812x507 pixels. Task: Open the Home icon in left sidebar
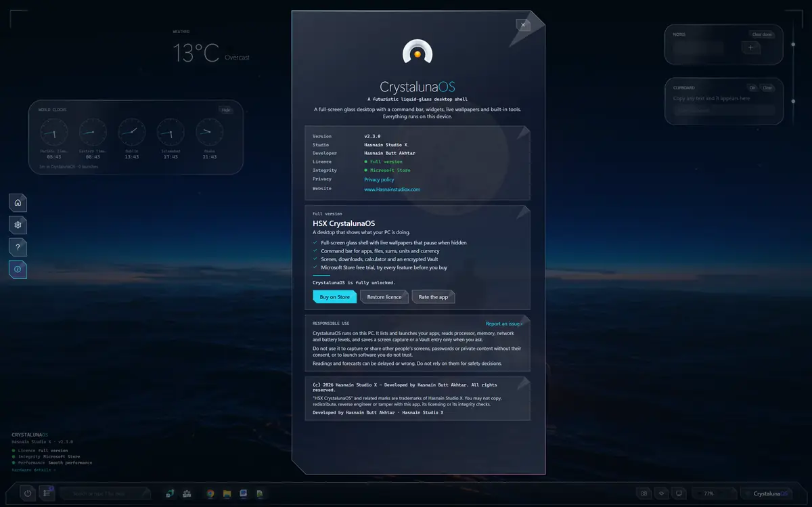tap(18, 202)
